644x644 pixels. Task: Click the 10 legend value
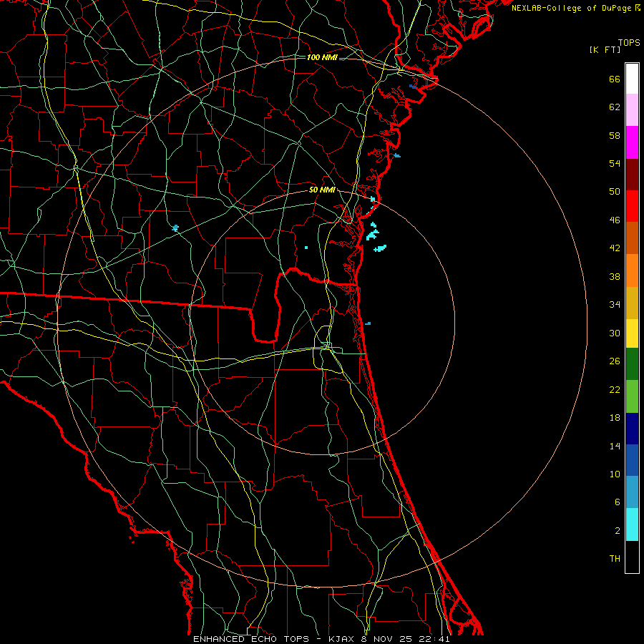615,474
